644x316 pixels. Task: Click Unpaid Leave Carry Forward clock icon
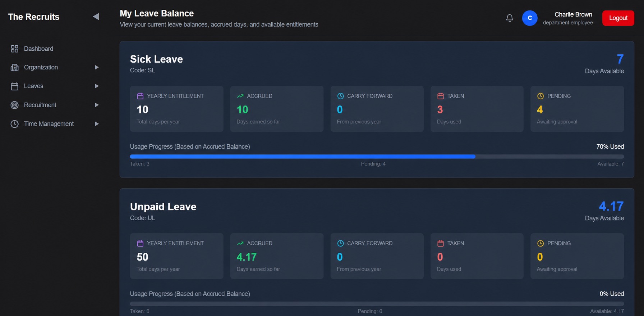pyautogui.click(x=340, y=243)
